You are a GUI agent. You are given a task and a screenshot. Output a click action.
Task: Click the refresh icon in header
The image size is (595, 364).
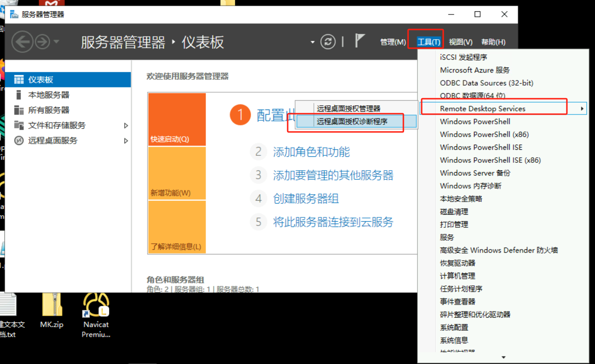(328, 42)
